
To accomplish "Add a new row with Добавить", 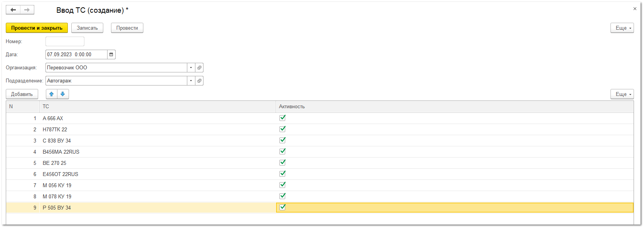I will point(22,94).
